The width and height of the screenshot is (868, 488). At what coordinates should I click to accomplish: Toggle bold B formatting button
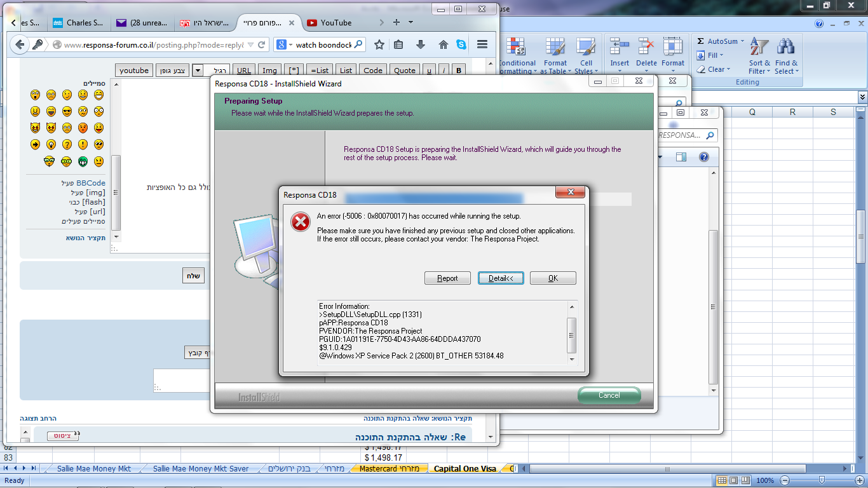459,71
